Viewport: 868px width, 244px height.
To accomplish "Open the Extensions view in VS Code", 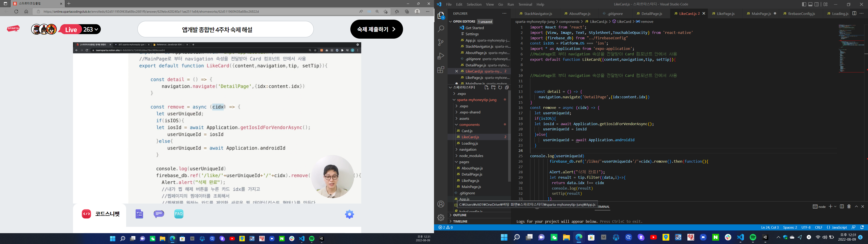I will coord(441,70).
